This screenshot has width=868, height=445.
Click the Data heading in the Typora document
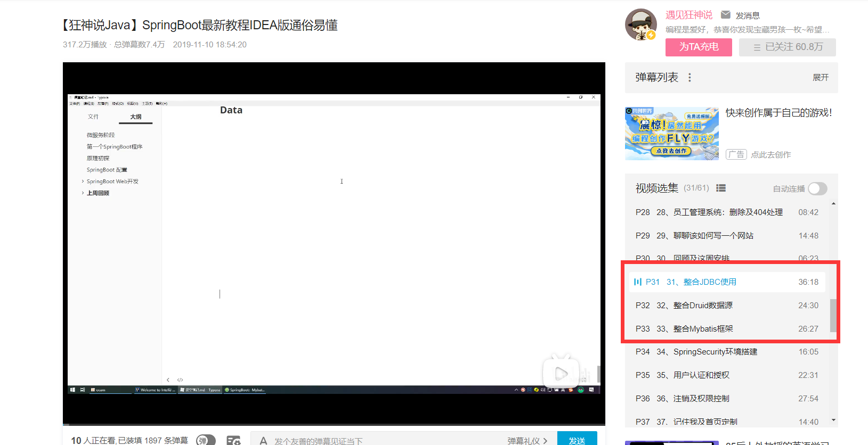pyautogui.click(x=231, y=110)
